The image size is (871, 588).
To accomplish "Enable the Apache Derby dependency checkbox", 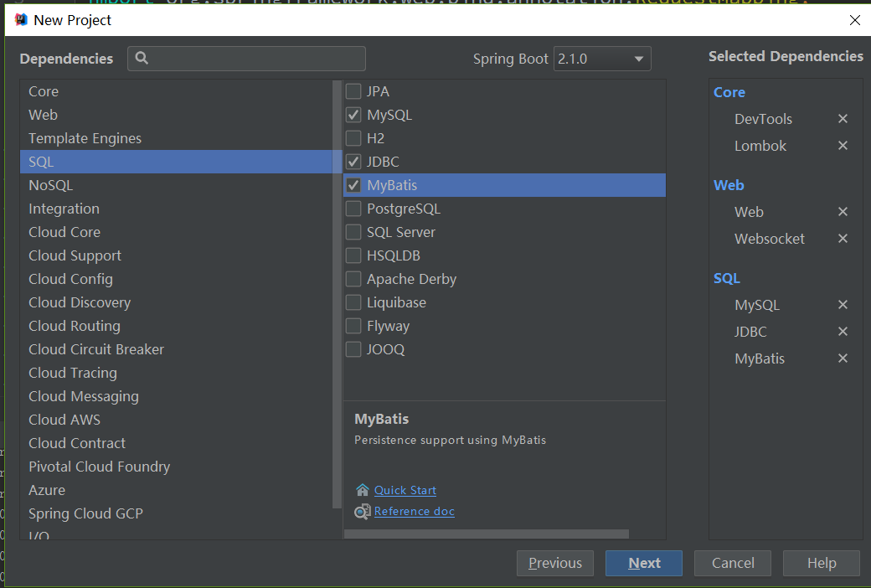I will tap(353, 279).
